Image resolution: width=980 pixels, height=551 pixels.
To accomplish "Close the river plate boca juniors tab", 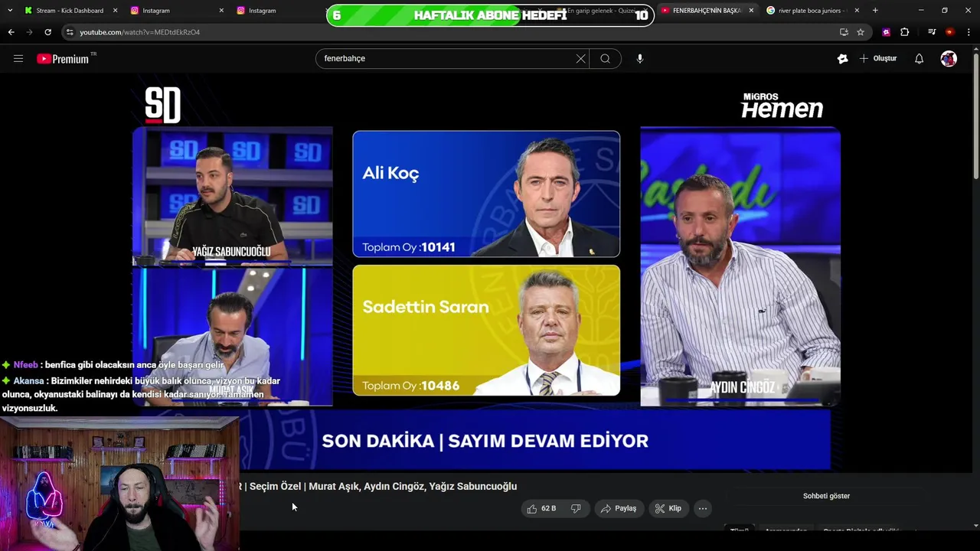I will coord(857,11).
